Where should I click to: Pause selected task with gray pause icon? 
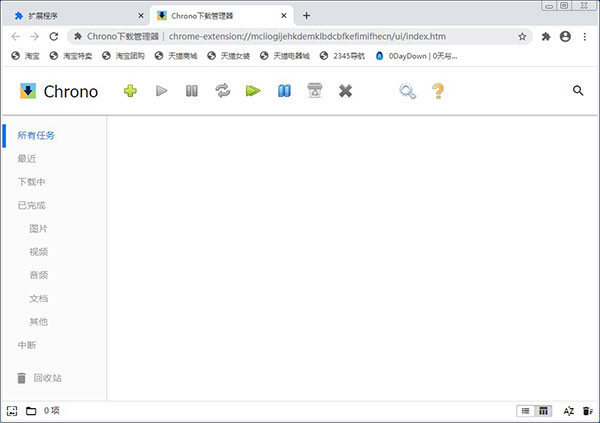click(x=192, y=91)
